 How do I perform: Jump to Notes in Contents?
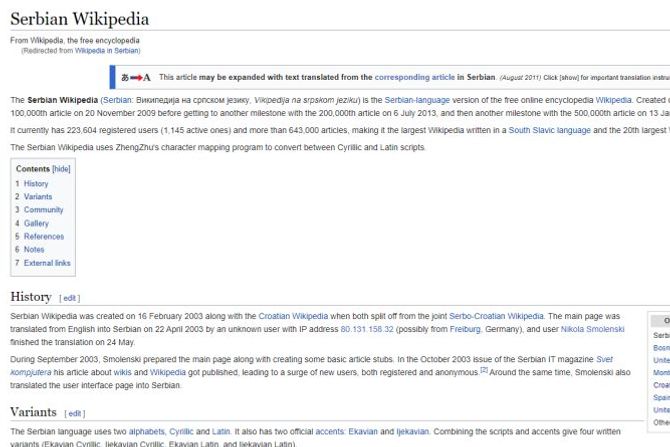click(x=34, y=249)
